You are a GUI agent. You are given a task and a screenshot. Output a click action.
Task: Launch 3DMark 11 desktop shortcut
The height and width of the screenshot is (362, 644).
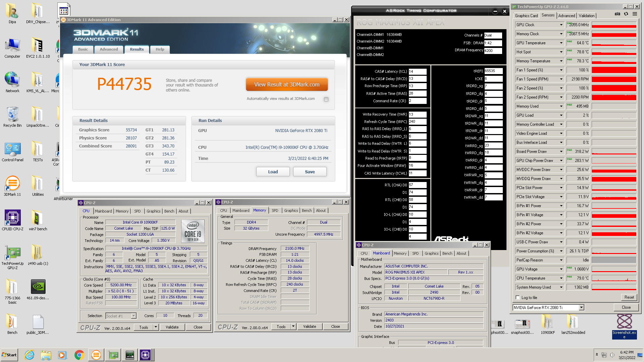click(x=12, y=186)
